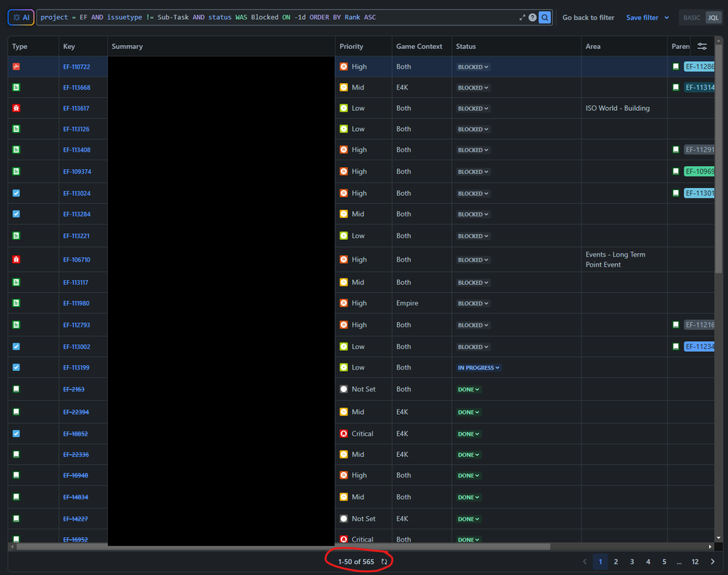Go to results page 5
This screenshot has height=575, width=728.
click(664, 562)
